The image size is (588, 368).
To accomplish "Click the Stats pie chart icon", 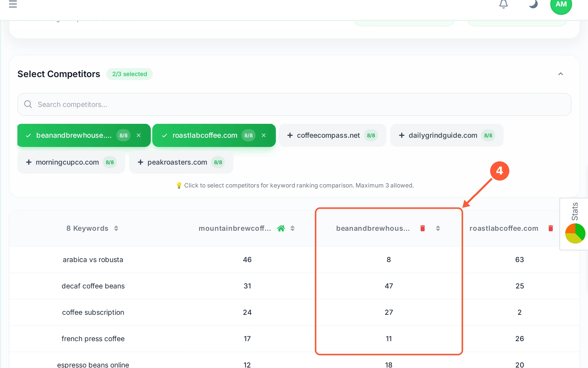I will (x=575, y=233).
